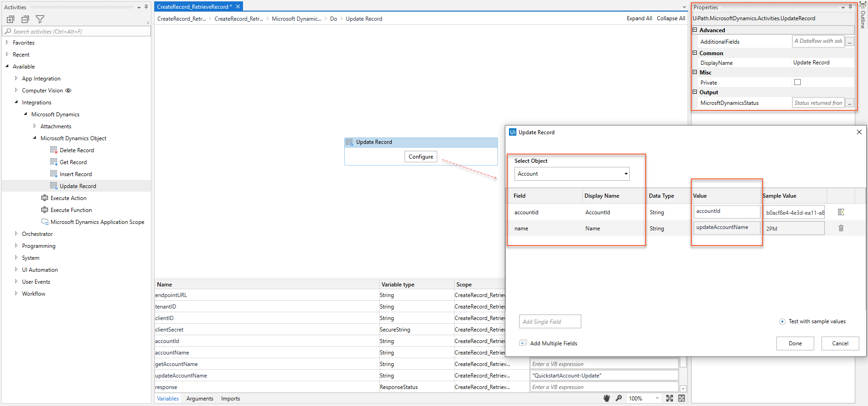
Task: Click the Expand All icon in Activities toolbar
Action: (x=11, y=19)
